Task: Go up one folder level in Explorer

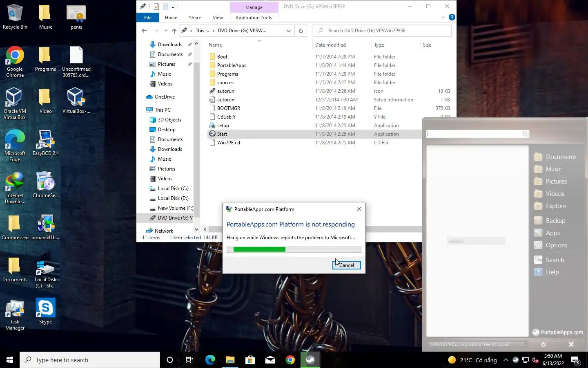Action: click(174, 31)
